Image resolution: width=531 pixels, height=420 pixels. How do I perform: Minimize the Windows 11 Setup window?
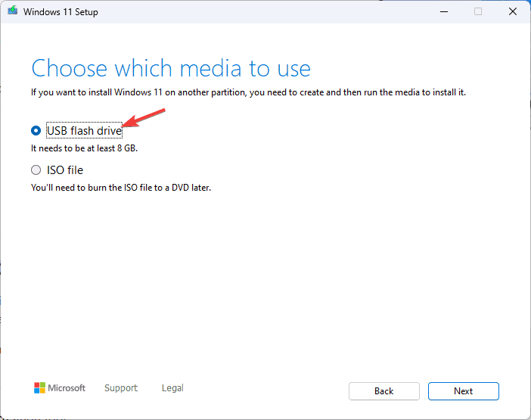point(444,12)
